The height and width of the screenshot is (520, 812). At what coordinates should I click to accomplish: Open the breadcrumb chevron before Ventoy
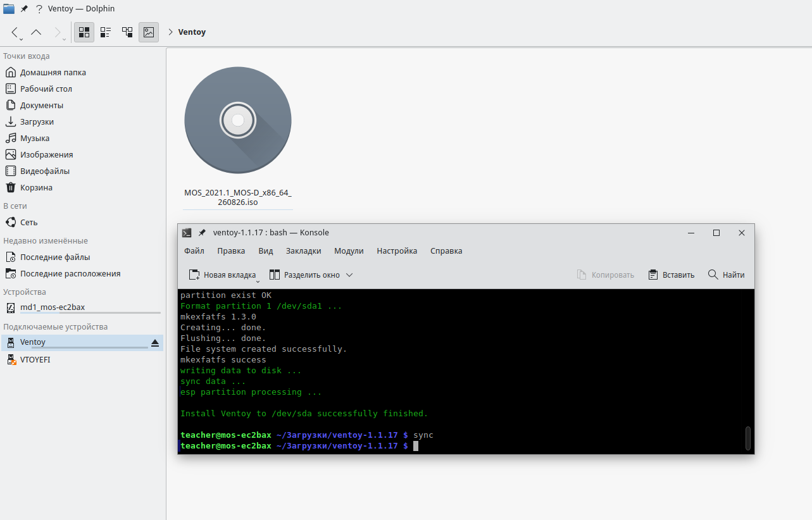(171, 32)
